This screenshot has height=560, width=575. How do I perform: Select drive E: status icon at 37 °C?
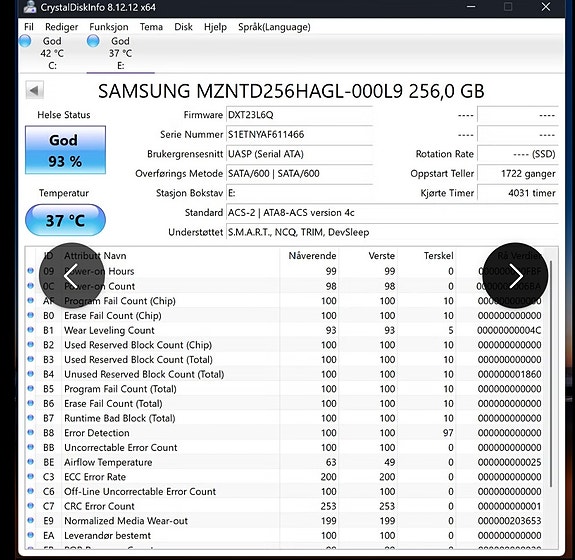(93, 41)
